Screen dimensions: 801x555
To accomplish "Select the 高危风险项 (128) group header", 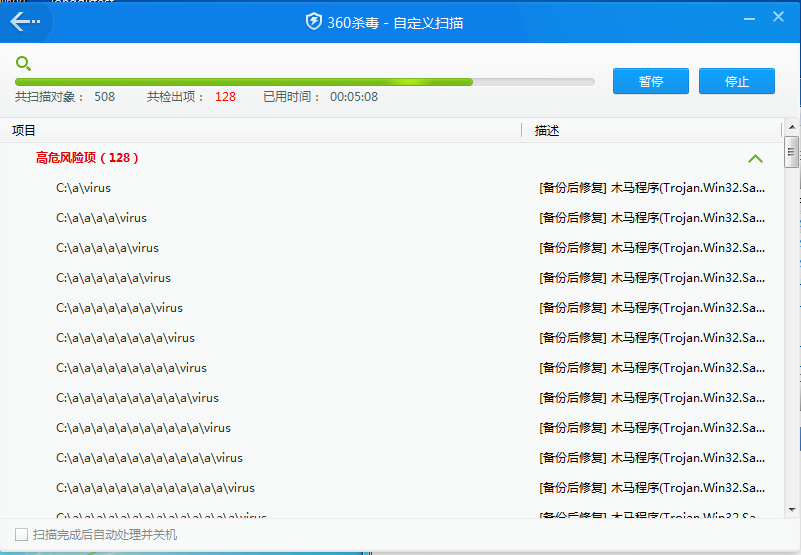I will point(87,157).
